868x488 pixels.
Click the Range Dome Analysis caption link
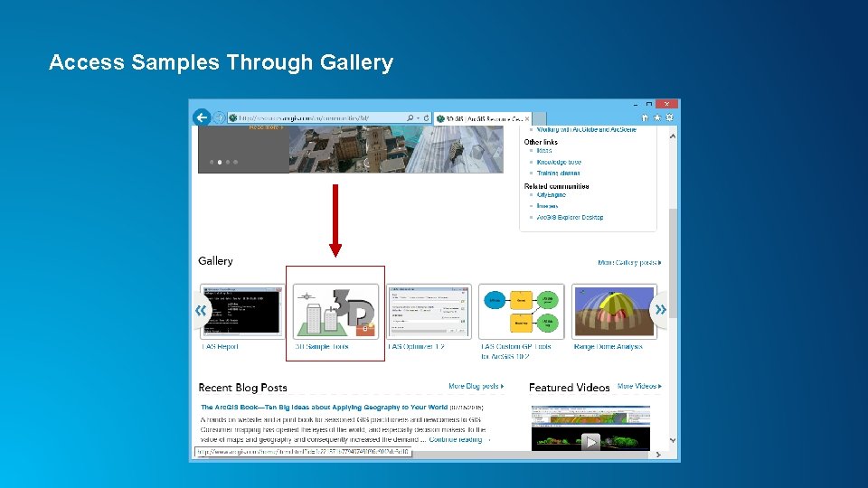(608, 347)
